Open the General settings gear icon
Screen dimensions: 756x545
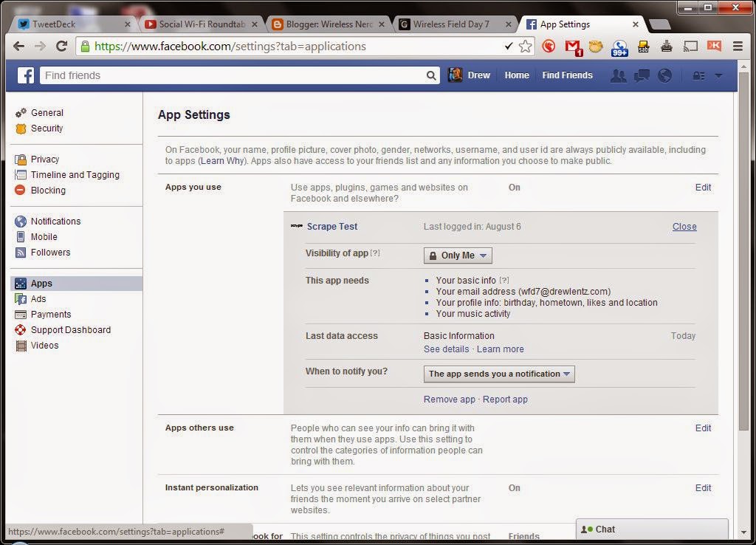[x=21, y=113]
